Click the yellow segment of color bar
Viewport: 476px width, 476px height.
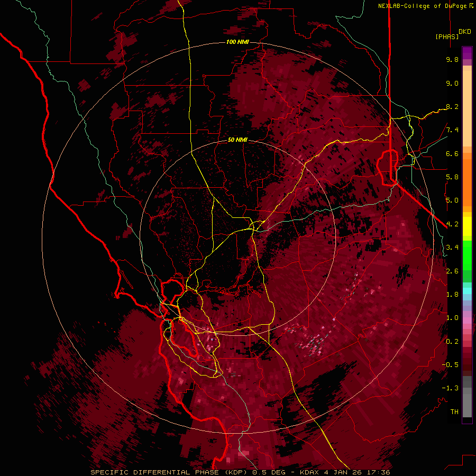pyautogui.click(x=467, y=226)
